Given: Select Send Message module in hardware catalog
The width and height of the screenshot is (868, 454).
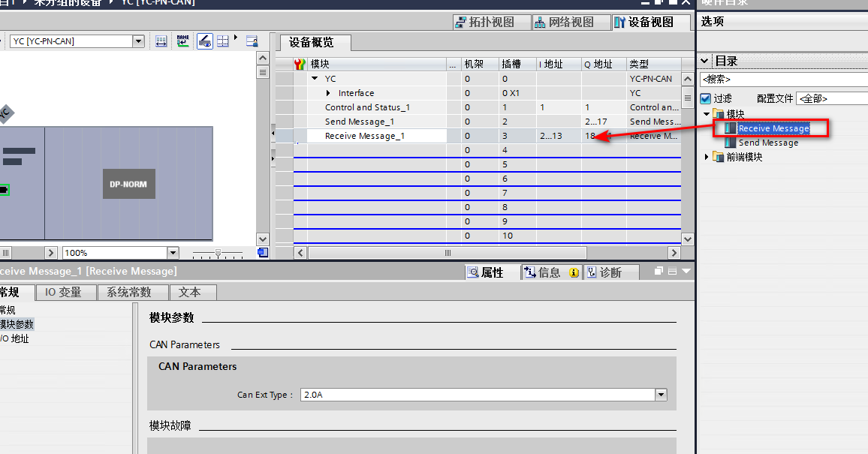Looking at the screenshot, I should click(x=767, y=143).
